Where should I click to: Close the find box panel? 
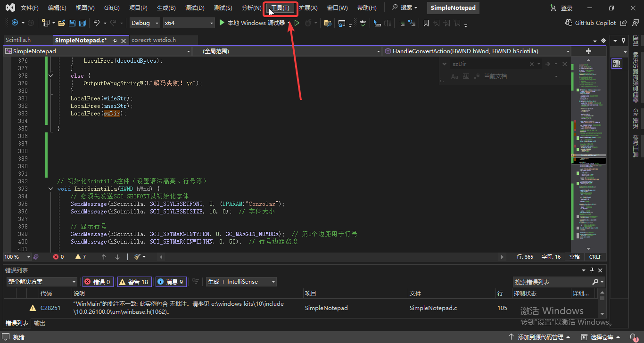564,64
